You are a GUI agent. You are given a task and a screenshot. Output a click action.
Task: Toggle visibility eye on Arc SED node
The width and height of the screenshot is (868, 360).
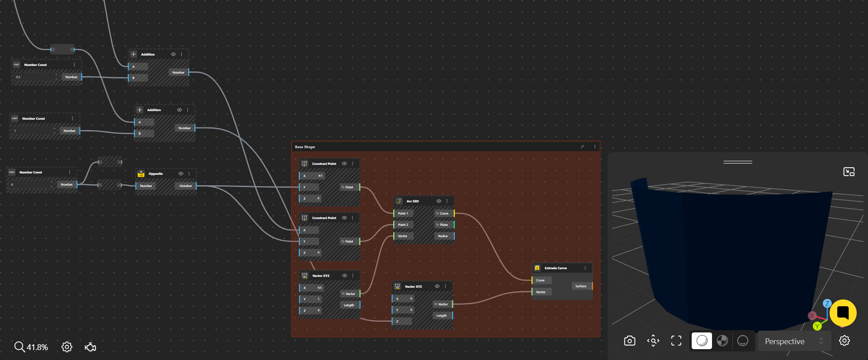tap(439, 201)
